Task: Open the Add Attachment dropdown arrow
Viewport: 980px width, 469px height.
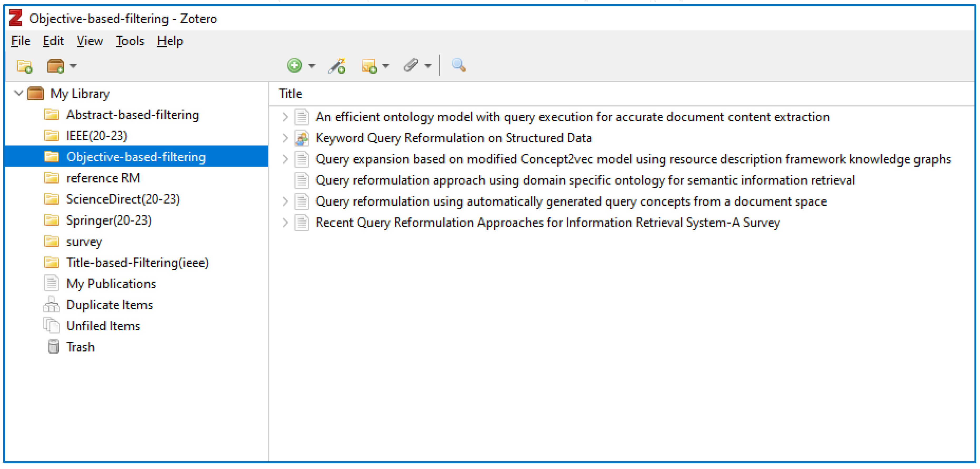Action: point(428,66)
